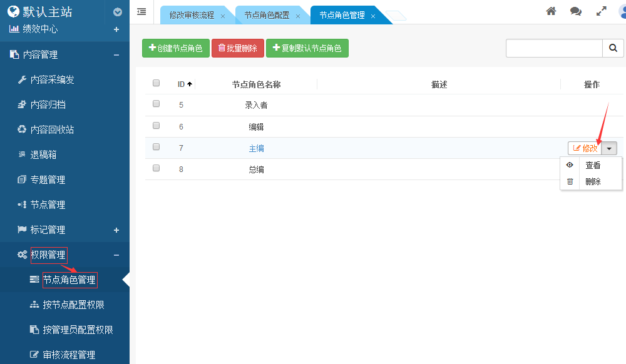The image size is (626, 364).
Task: Close the 节点角色配置 tab
Action: [x=297, y=16]
